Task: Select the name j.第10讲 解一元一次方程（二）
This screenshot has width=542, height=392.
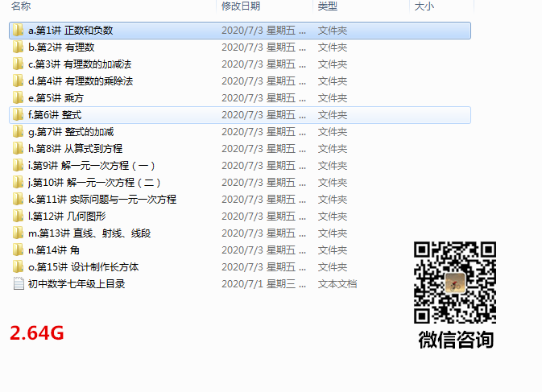Action: [94, 183]
